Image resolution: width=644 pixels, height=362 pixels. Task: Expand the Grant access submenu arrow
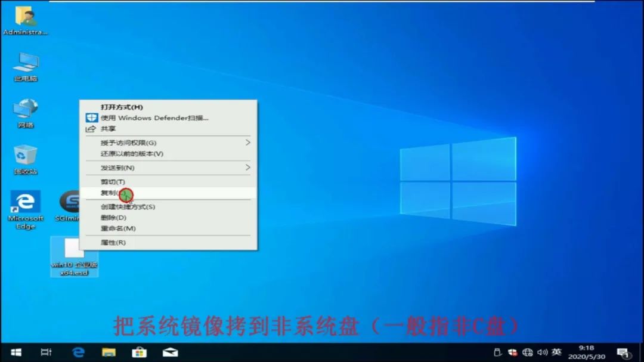coord(247,143)
